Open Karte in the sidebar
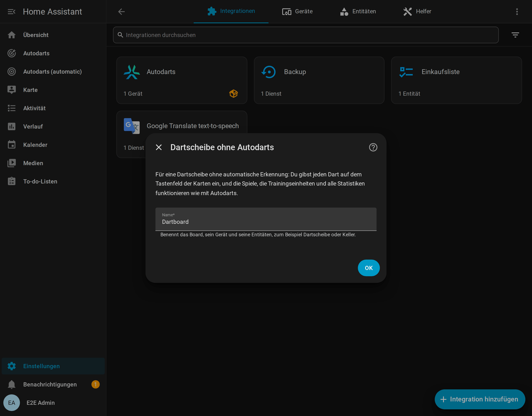The image size is (532, 416). [x=53, y=90]
